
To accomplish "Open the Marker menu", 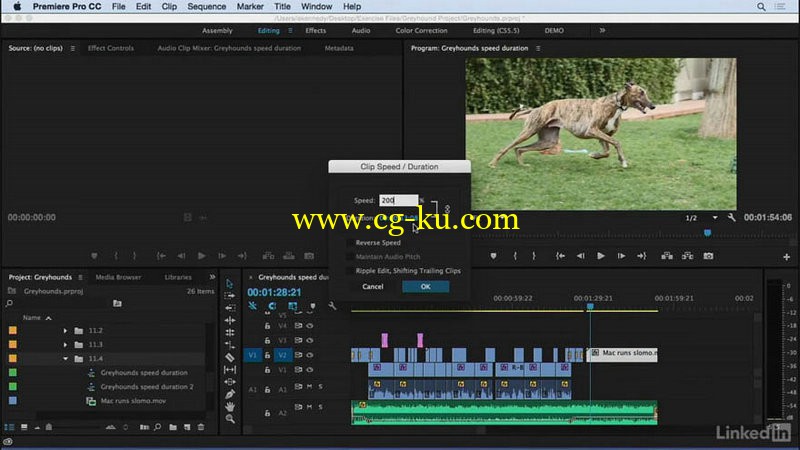I will tap(250, 7).
